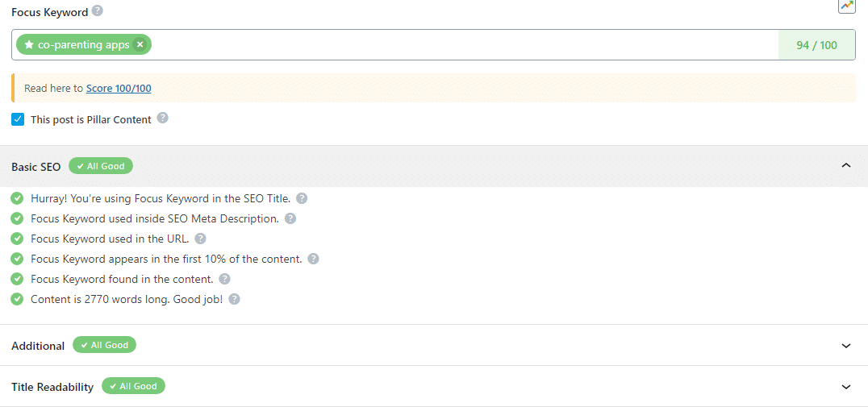Screen dimensions: 868x407
Task: Click the star icon on the keyword tag
Action: 29,45
